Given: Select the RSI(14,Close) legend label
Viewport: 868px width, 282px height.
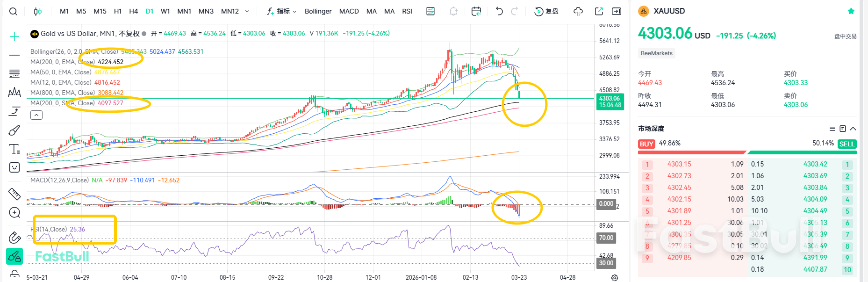Looking at the screenshot, I should click(x=49, y=229).
